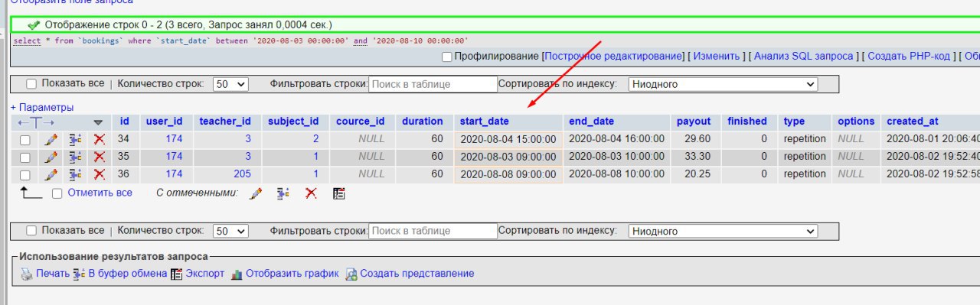Sort by the cource_id column header
Viewport: 980px width, 305px height.
pos(360,122)
